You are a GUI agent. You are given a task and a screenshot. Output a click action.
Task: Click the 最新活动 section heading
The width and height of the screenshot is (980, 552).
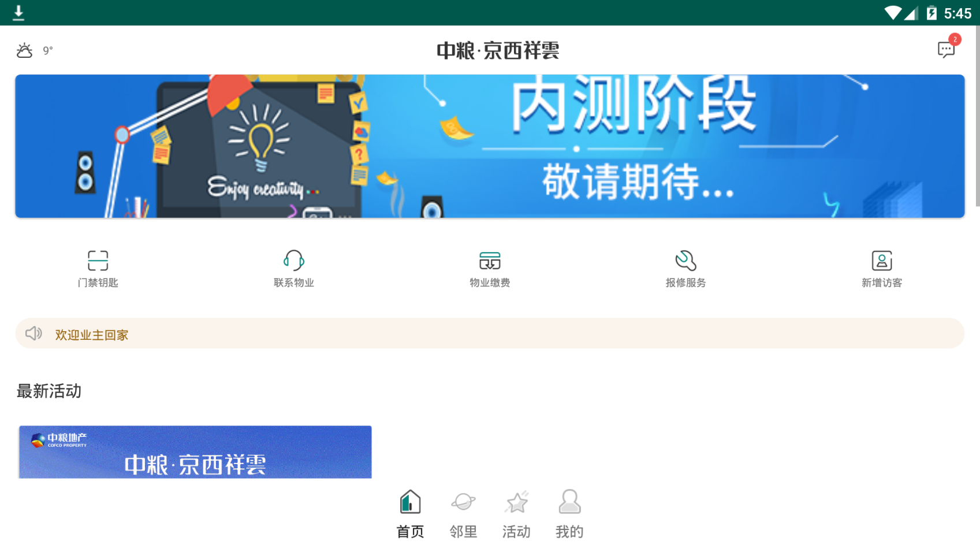point(49,391)
